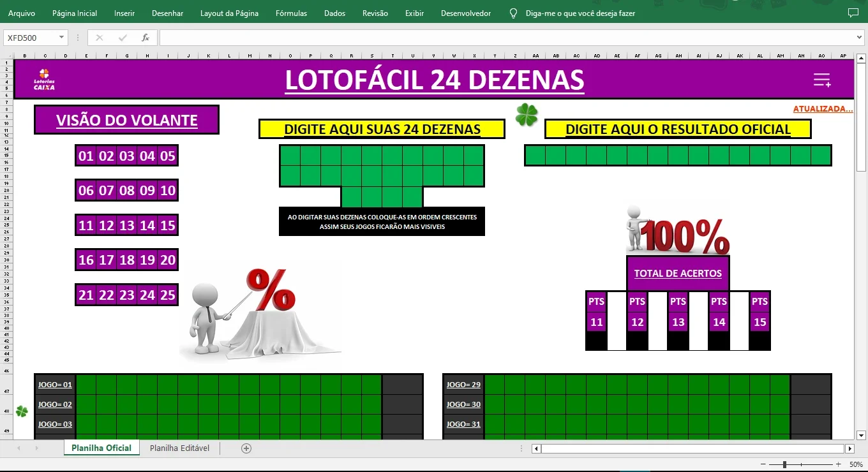The width and height of the screenshot is (868, 472).
Task: Click the confirm checkmark formula bar icon
Action: (123, 38)
